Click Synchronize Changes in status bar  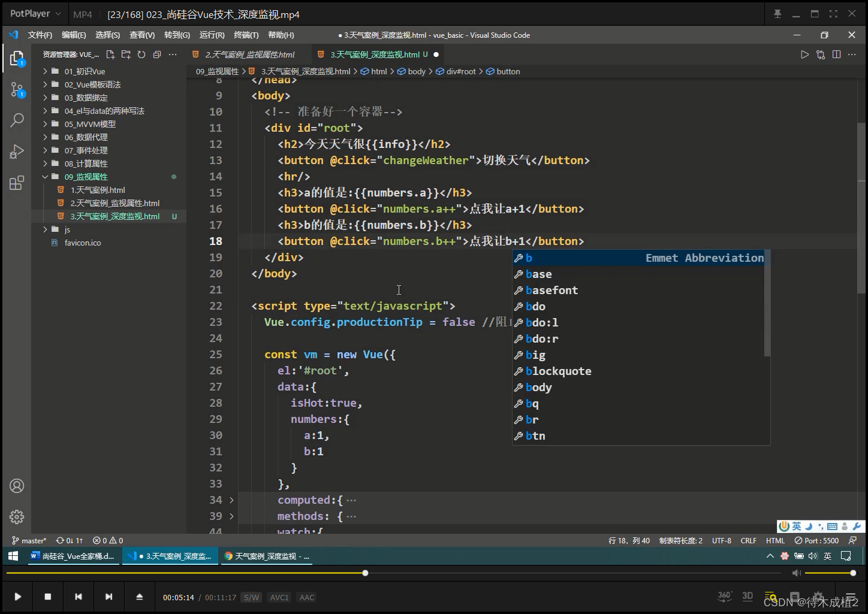[70, 540]
